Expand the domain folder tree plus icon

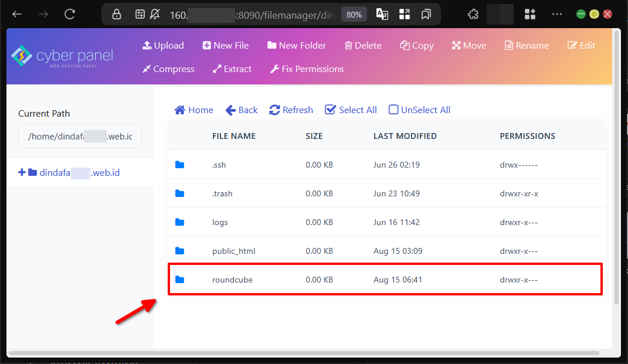(22, 172)
